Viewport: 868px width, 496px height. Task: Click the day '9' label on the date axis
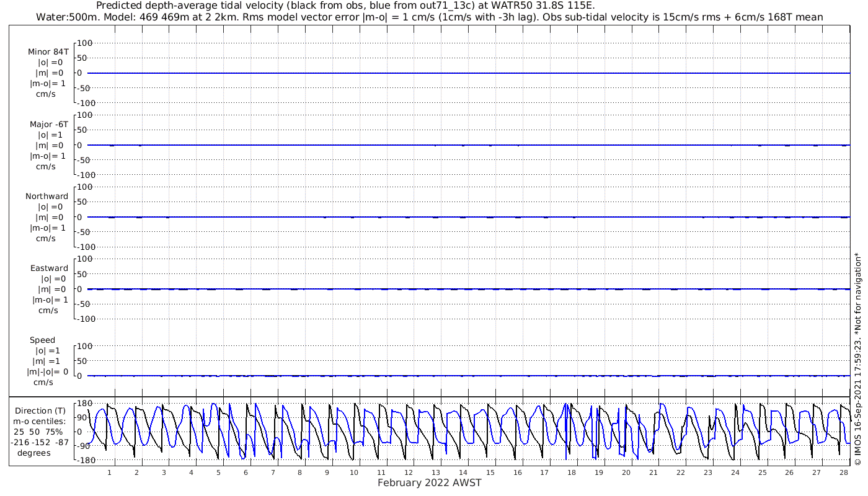click(x=327, y=473)
